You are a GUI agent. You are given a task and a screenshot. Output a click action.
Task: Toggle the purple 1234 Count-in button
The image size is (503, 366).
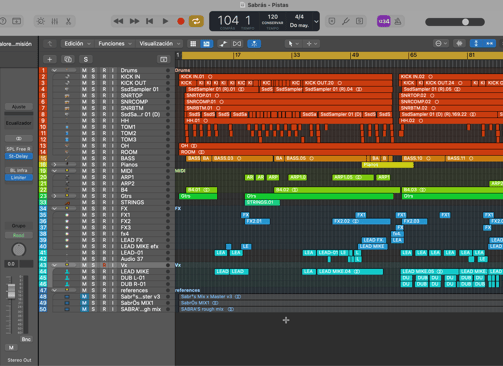[384, 21]
